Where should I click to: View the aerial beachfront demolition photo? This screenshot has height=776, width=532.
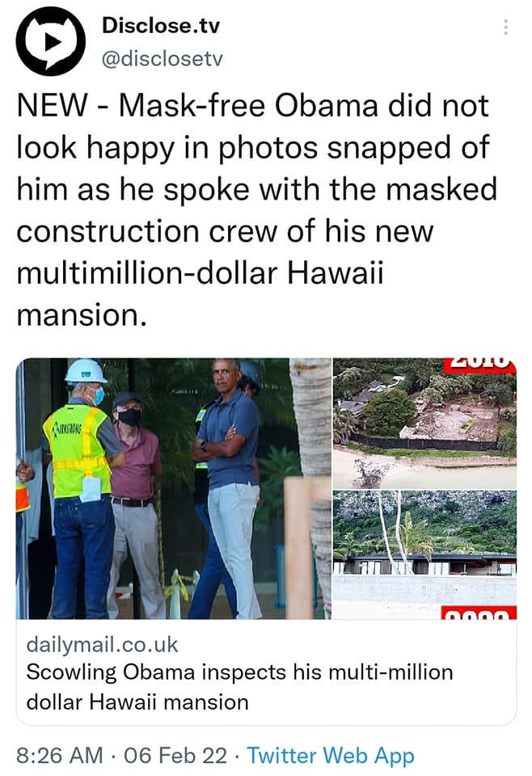pyautogui.click(x=424, y=423)
